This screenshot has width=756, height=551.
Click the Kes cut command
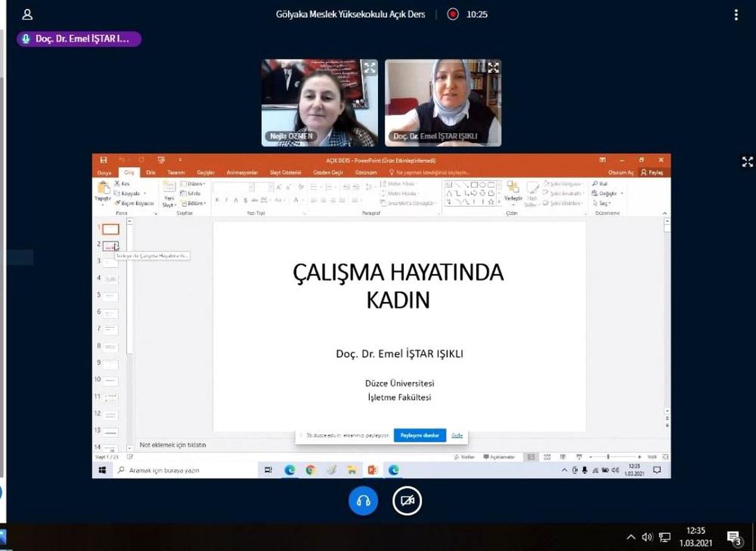click(122, 183)
